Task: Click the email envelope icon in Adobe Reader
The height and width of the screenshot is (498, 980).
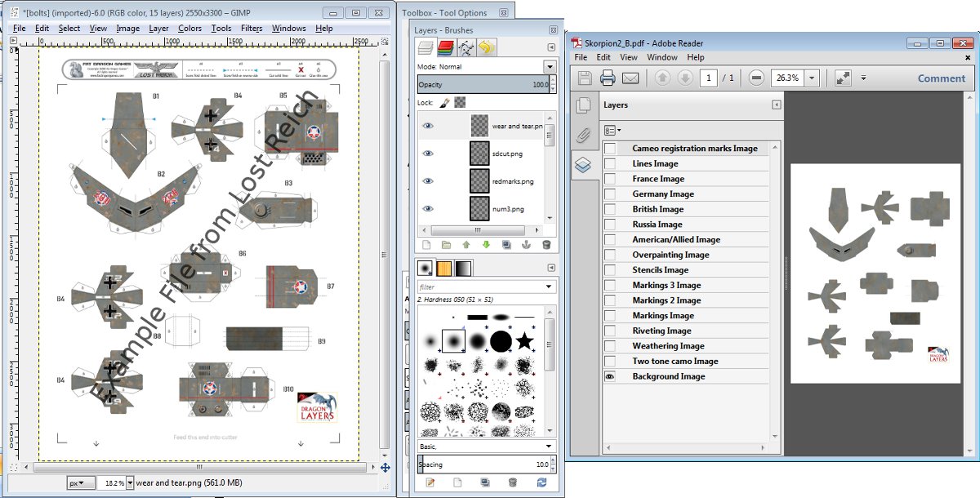Action: [x=630, y=78]
